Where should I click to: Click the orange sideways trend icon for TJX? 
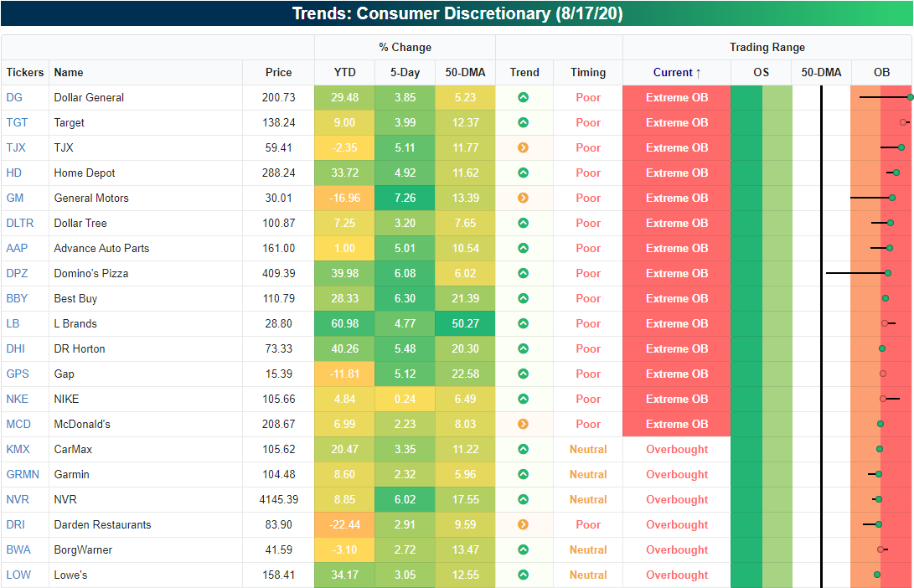524,147
